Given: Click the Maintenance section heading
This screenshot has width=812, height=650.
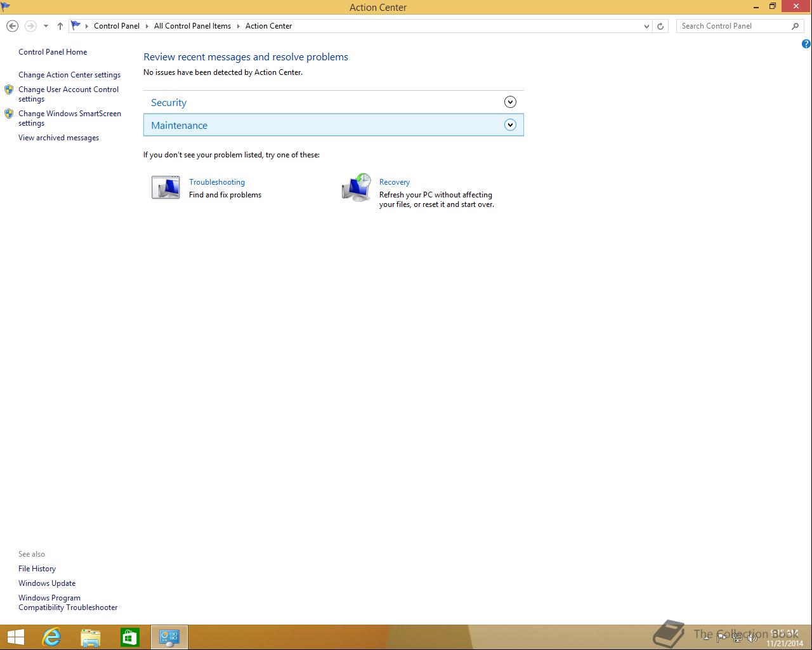Looking at the screenshot, I should (x=179, y=125).
